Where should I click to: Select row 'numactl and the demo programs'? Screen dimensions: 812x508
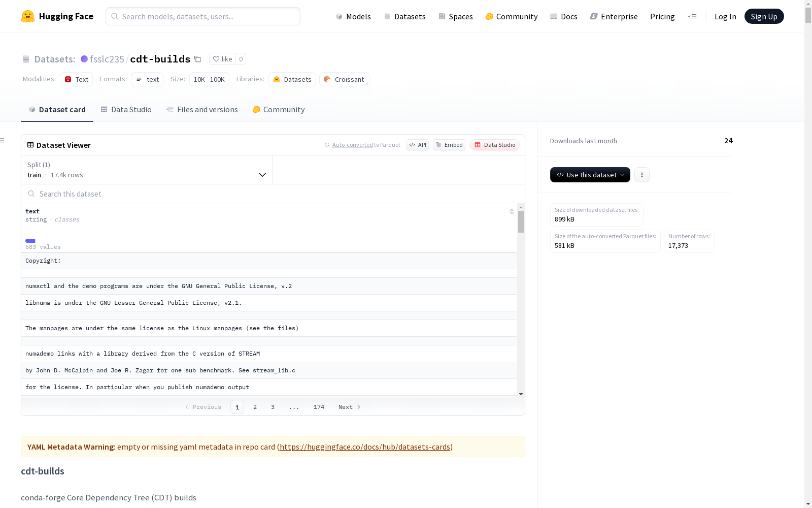269,286
